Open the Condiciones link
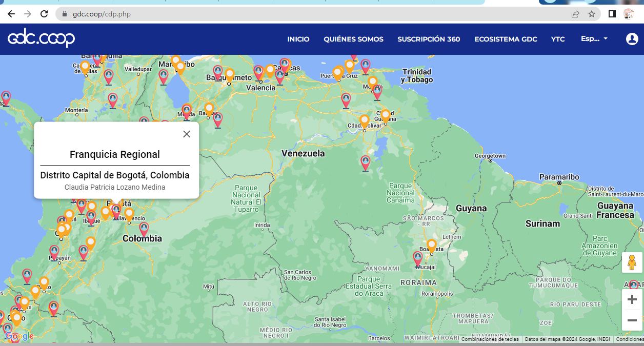Screen dimensions: 644x346 point(630,339)
